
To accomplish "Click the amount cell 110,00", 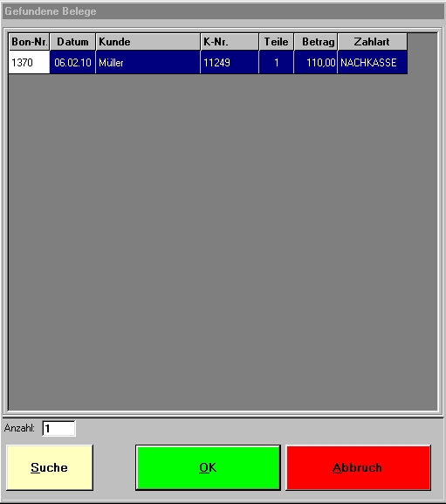I will (316, 62).
